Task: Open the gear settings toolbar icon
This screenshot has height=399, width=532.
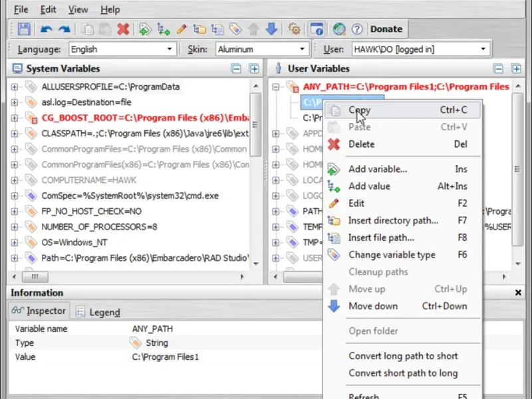Action: point(294,29)
